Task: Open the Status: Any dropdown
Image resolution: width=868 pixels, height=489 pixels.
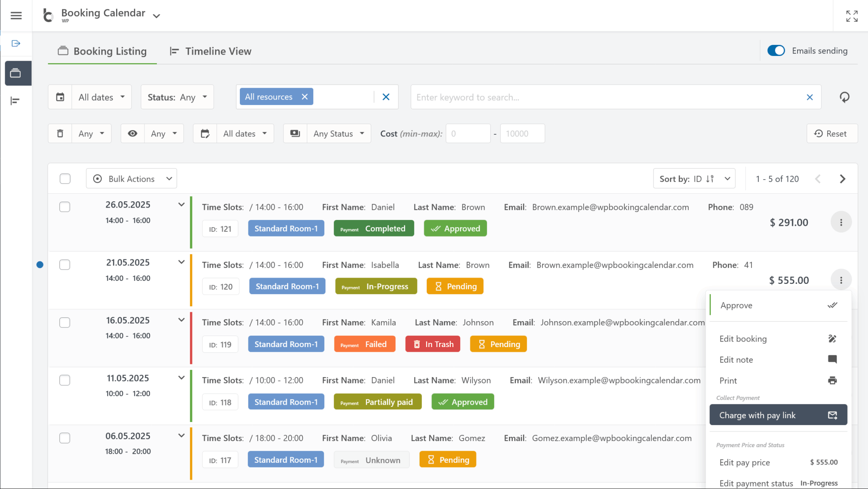Action: [x=177, y=97]
